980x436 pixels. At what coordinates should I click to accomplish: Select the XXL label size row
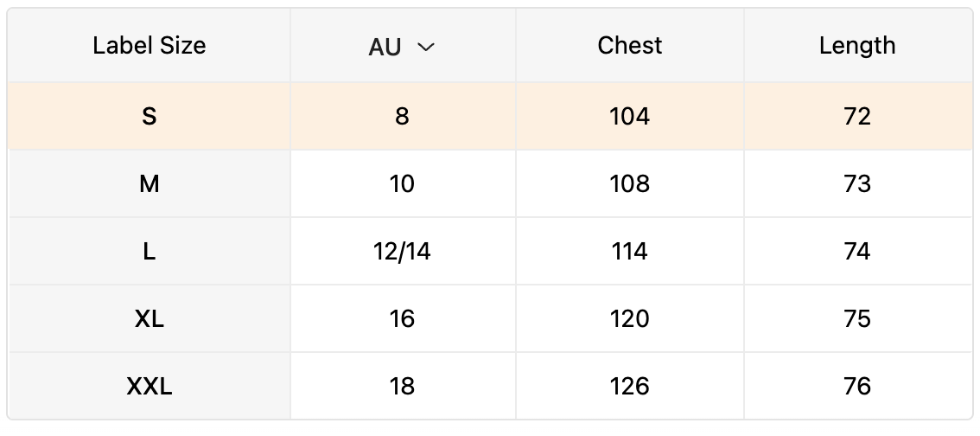point(150,386)
